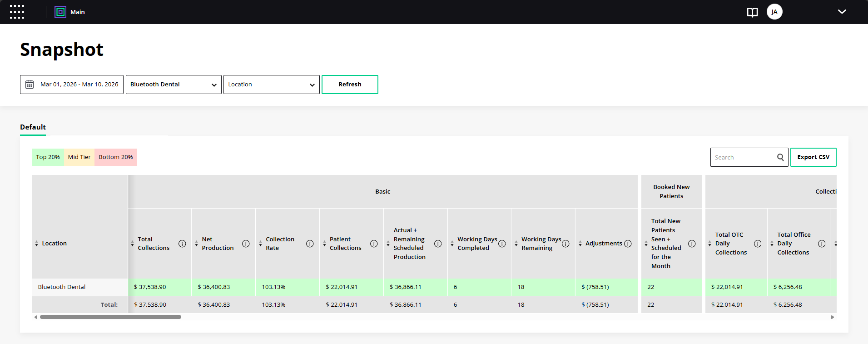Click the Adjustments info icon
The width and height of the screenshot is (868, 344).
pos(628,244)
